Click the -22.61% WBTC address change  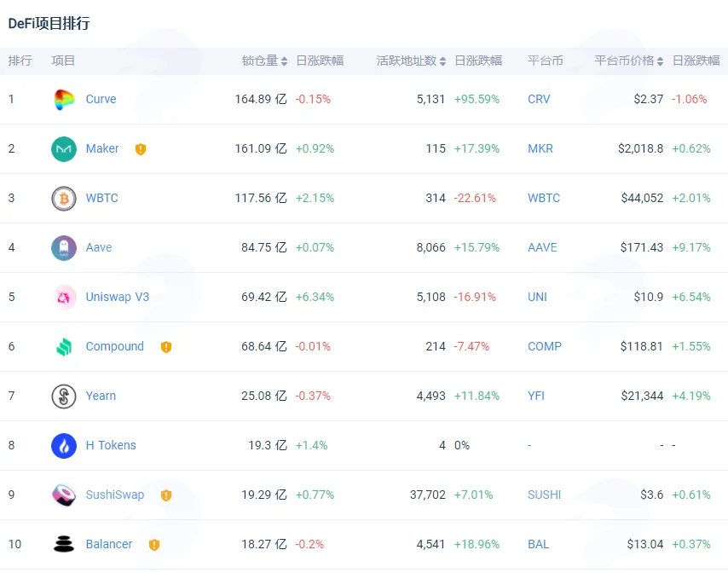475,198
